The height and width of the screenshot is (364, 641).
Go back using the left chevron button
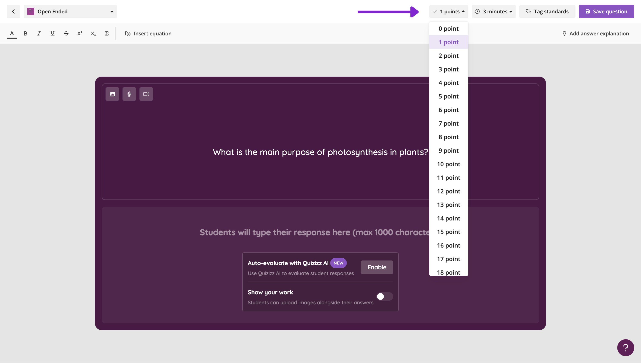(14, 11)
